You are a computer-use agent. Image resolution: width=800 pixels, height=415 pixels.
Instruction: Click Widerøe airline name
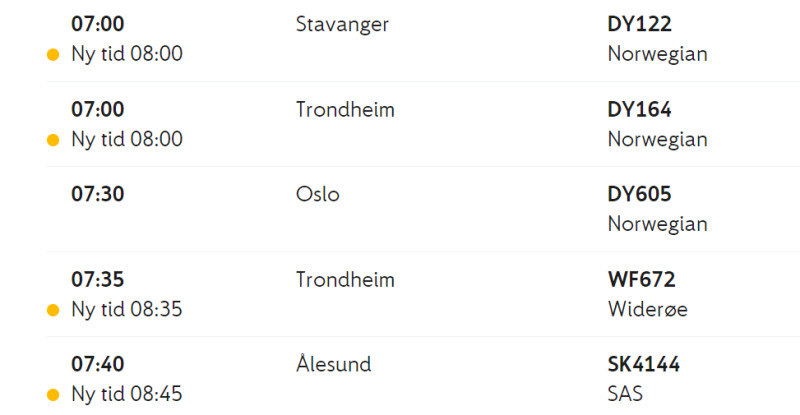click(647, 309)
